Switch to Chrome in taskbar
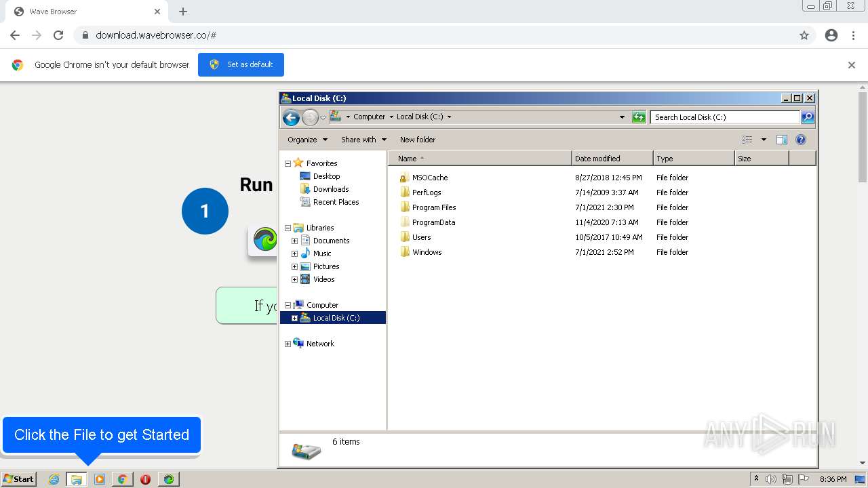The image size is (868, 488). point(122,479)
